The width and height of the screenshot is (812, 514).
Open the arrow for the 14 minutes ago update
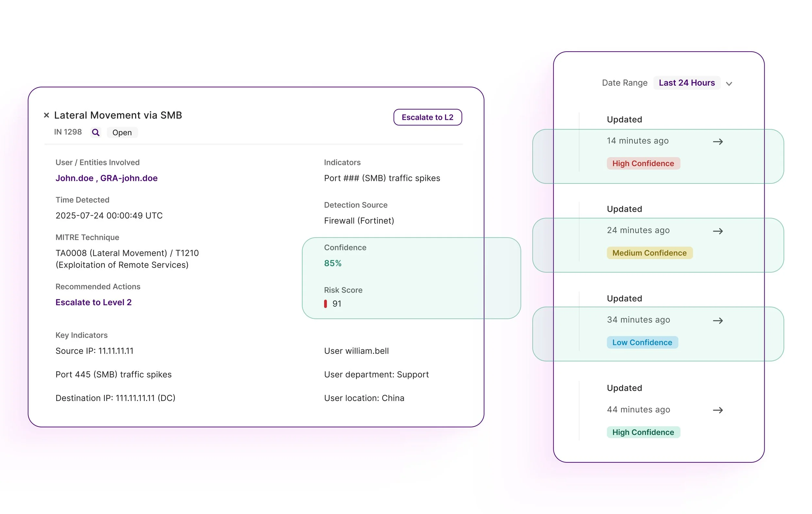[718, 142]
